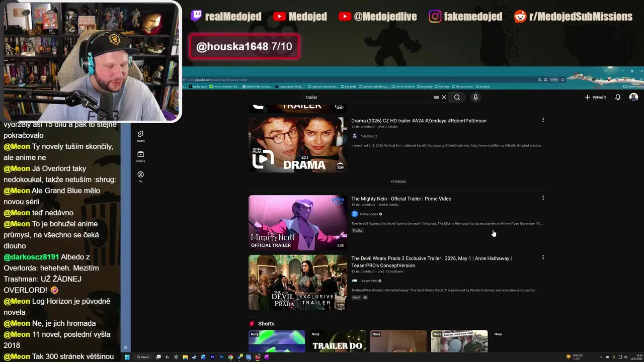The height and width of the screenshot is (362, 644).
Task: Click the Titulky badge under Mighty Nein
Action: [357, 231]
